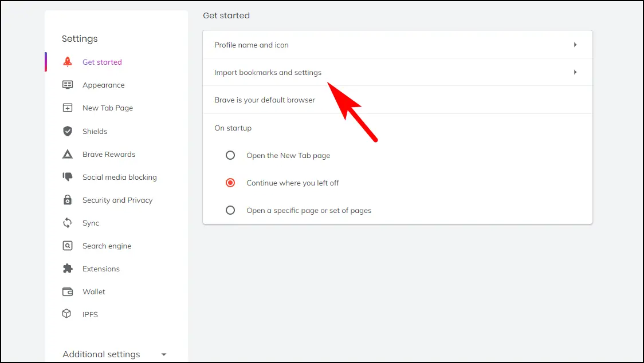The image size is (644, 363).
Task: Click Continue where you left off label
Action: (293, 183)
